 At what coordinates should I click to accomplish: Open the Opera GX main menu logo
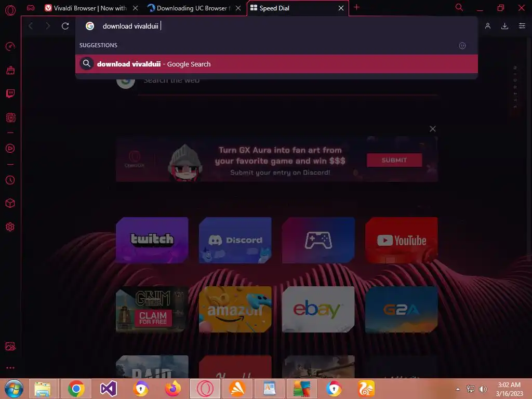[x=10, y=10]
